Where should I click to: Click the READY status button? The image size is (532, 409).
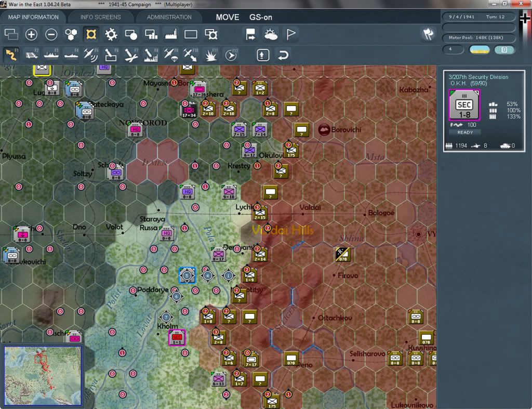(x=465, y=133)
